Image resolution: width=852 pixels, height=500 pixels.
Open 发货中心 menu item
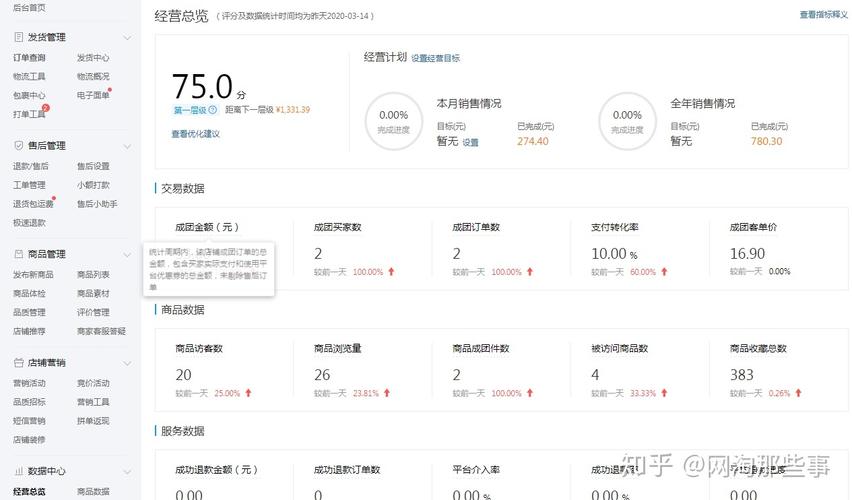click(93, 58)
